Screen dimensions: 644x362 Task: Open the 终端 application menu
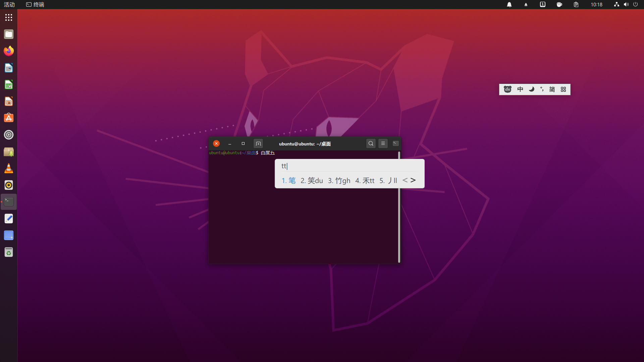click(35, 4)
